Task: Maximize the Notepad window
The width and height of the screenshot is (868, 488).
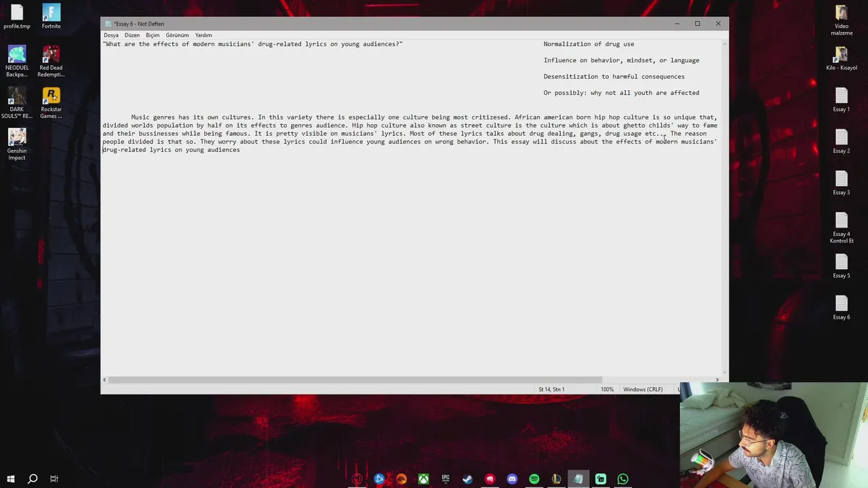Action: click(x=697, y=24)
